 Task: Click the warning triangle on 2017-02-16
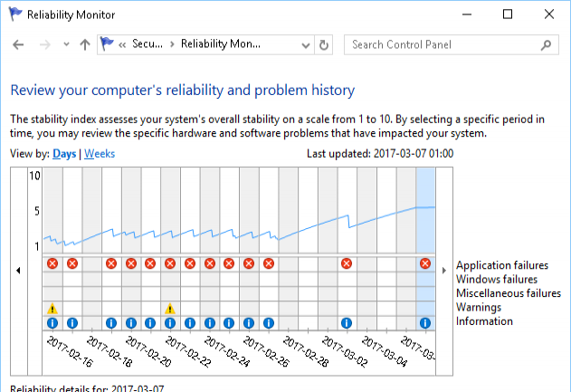coord(52,309)
